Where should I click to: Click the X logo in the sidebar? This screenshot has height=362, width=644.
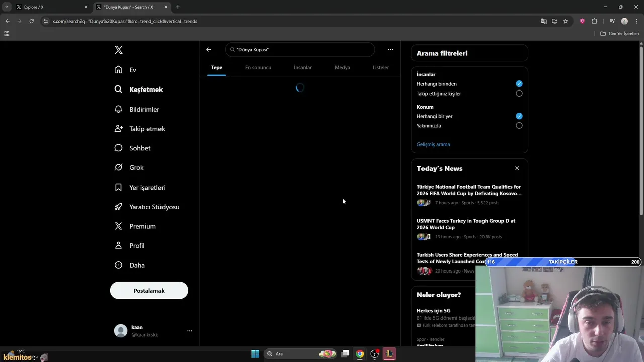click(x=118, y=50)
